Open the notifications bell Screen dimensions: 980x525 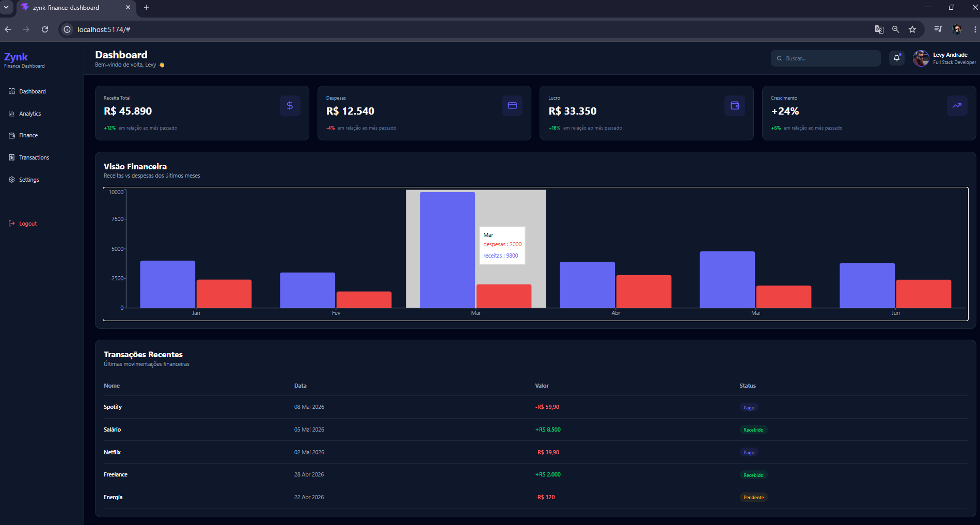point(897,58)
